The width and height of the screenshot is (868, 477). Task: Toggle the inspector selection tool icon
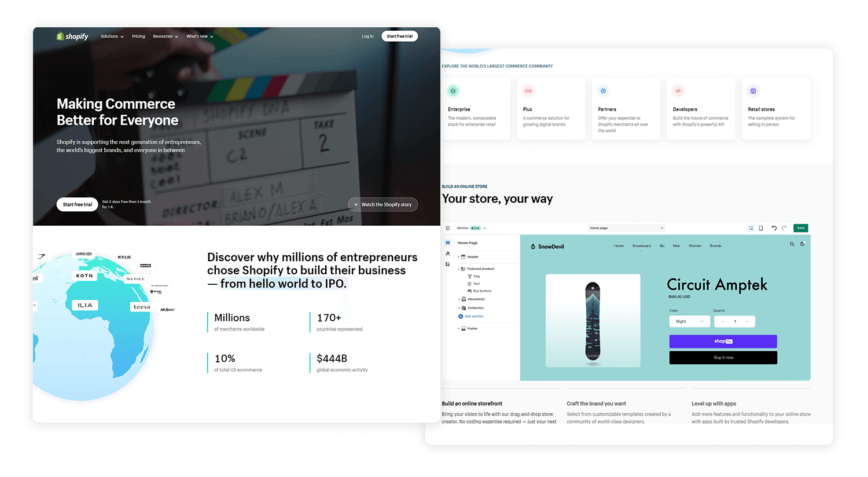751,228
